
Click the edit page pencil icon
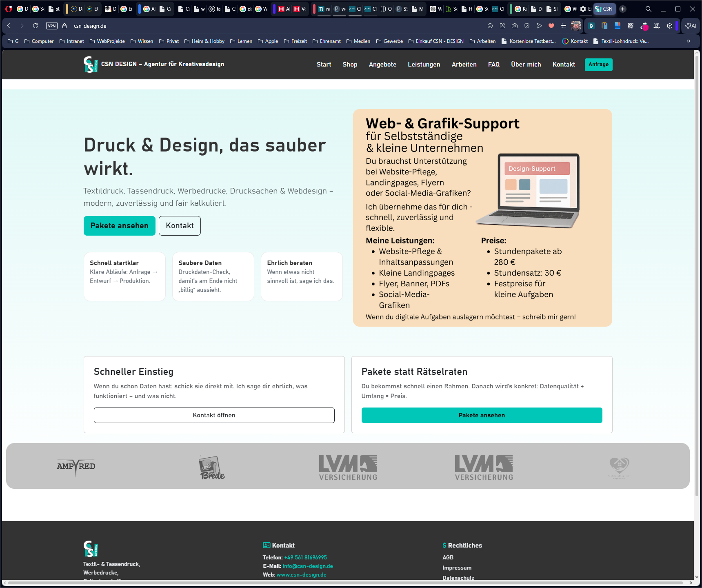tap(502, 26)
